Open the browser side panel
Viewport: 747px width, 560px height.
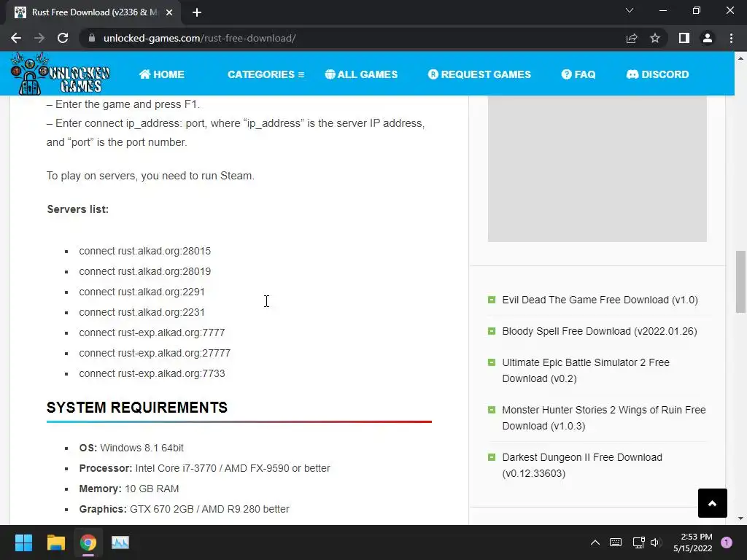click(x=684, y=38)
